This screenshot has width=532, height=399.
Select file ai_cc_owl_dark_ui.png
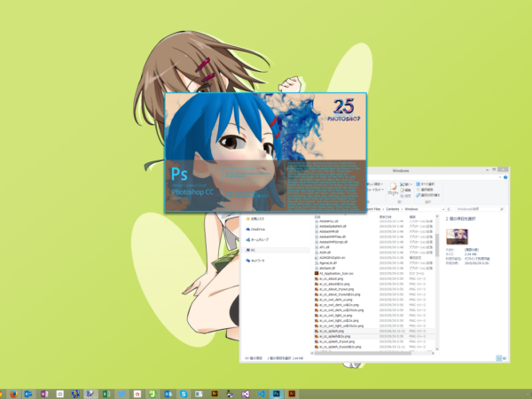point(335,300)
